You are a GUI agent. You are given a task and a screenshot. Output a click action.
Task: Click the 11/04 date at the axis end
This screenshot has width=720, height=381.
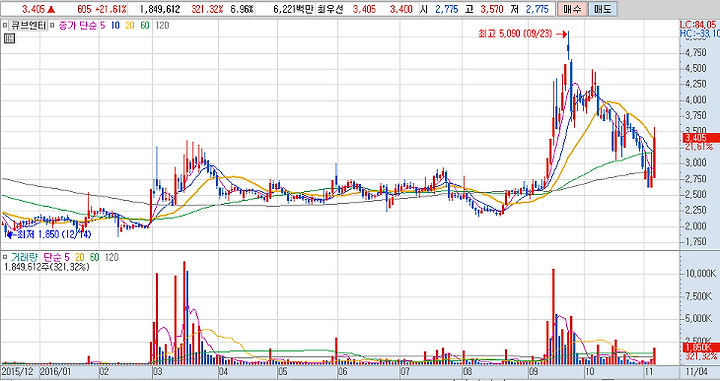point(696,371)
